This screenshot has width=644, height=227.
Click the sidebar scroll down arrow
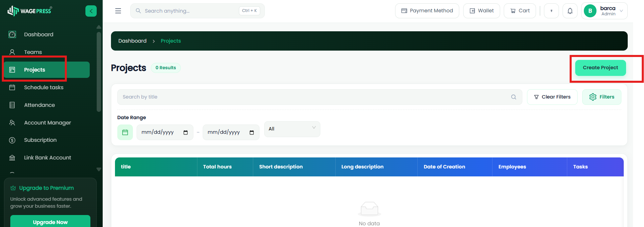[99, 169]
